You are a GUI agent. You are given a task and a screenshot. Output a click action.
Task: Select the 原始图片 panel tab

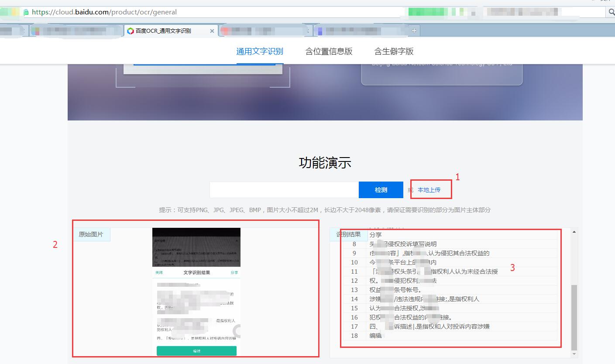pos(92,234)
